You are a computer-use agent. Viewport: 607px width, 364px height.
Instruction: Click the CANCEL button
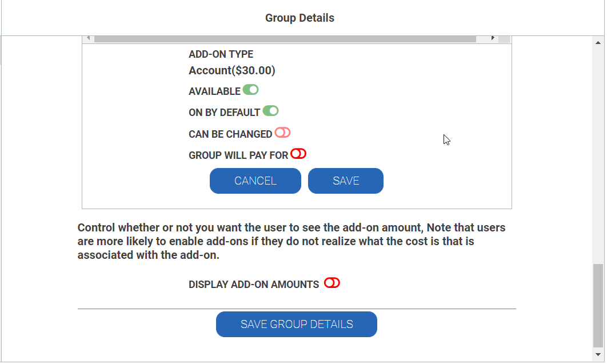tap(255, 181)
